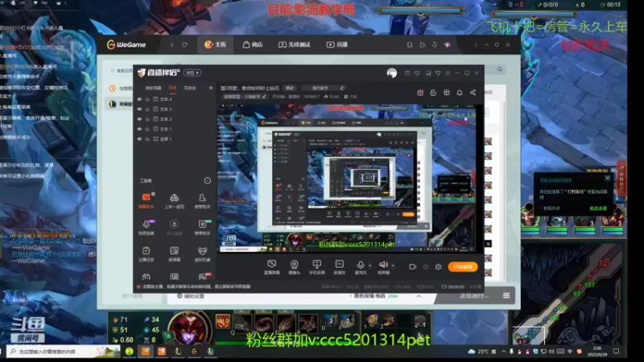The image size is (644, 362).
Task: Open WeGame 主页 tab
Action: [x=215, y=44]
